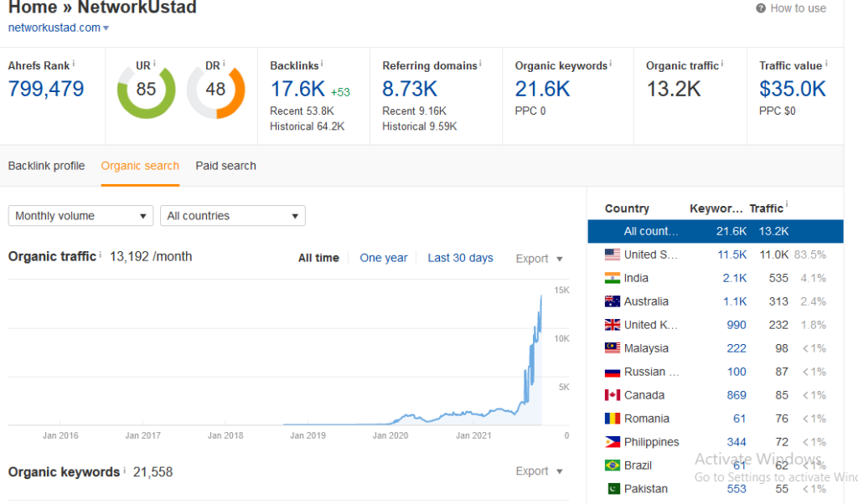858x504 pixels.
Task: Click the truncated Keywords column header
Action: click(x=716, y=208)
